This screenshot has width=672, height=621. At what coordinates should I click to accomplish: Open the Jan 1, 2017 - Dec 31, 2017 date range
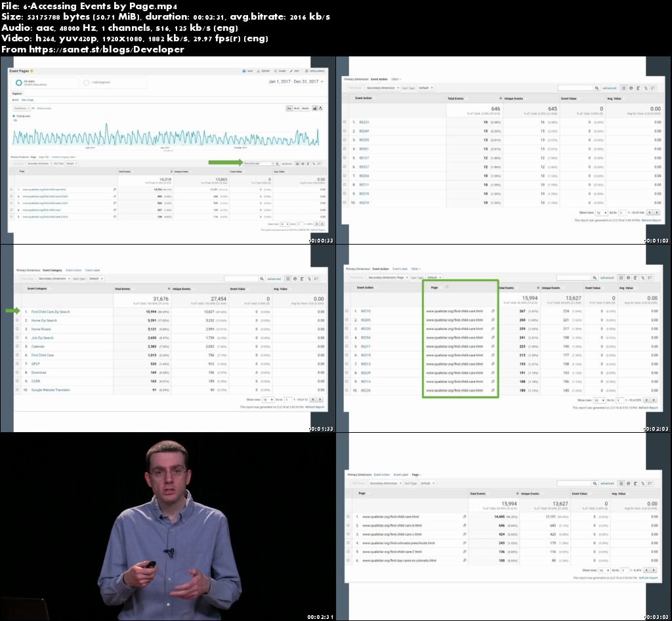click(x=296, y=81)
